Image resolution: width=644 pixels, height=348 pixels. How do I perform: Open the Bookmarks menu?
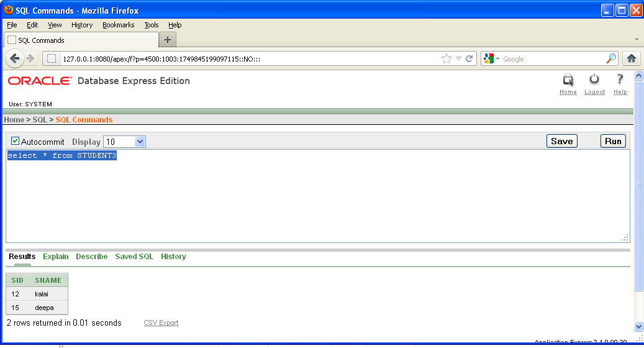coord(118,25)
